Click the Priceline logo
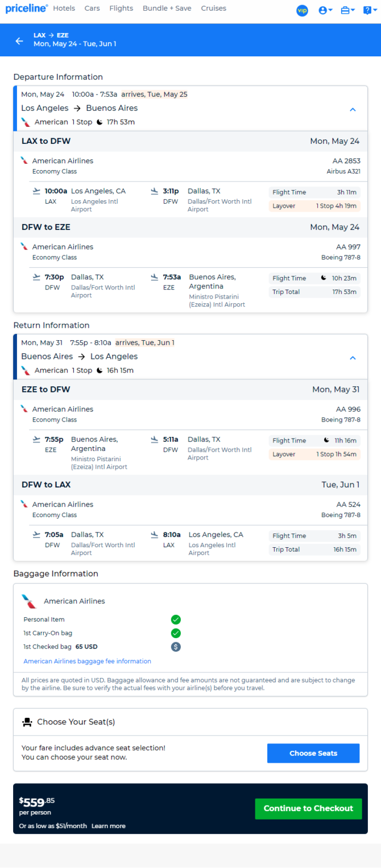This screenshot has width=381, height=868. coord(27,9)
